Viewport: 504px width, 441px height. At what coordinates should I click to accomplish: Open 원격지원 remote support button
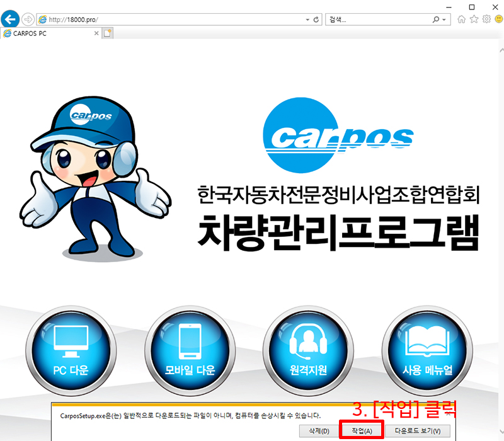(x=309, y=351)
